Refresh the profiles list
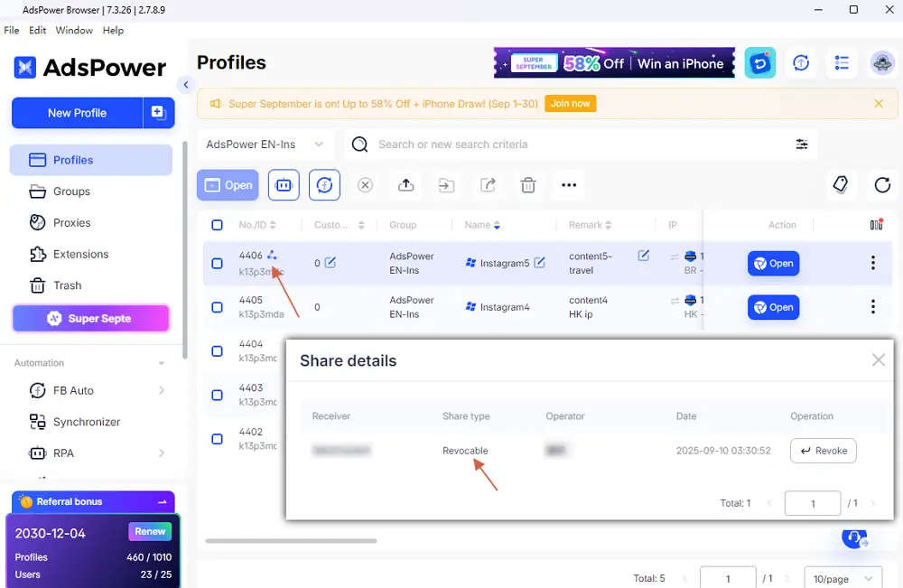This screenshot has width=903, height=588. click(882, 185)
